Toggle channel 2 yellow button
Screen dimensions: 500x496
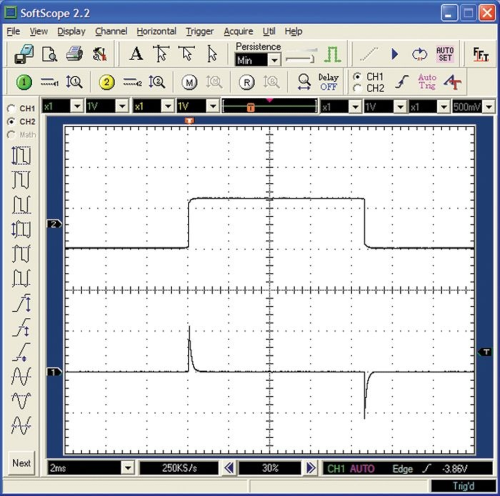(x=107, y=82)
